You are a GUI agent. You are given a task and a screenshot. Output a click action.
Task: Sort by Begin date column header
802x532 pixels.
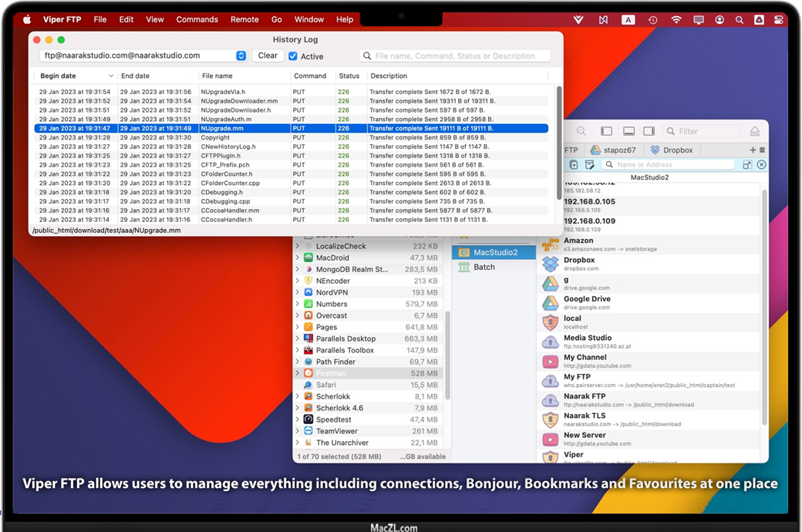click(x=74, y=76)
